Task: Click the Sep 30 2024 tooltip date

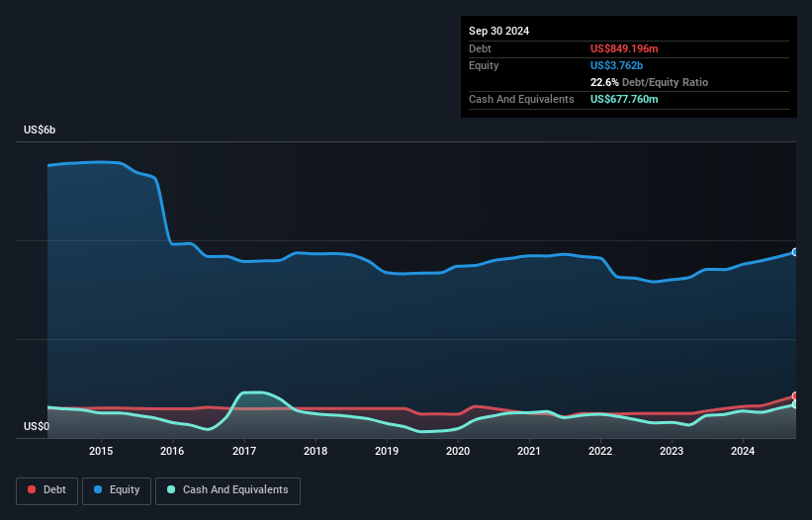Action: click(x=498, y=31)
